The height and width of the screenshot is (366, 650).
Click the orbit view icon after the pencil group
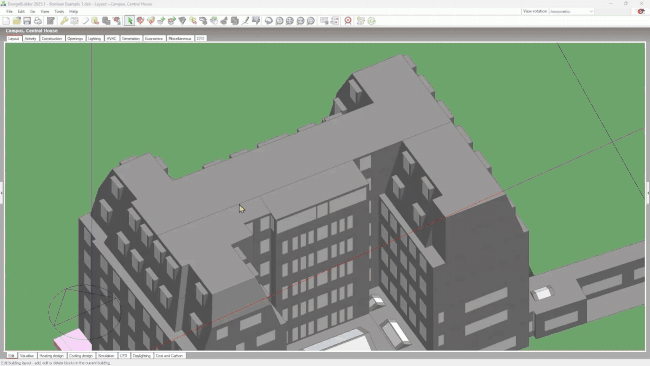269,21
